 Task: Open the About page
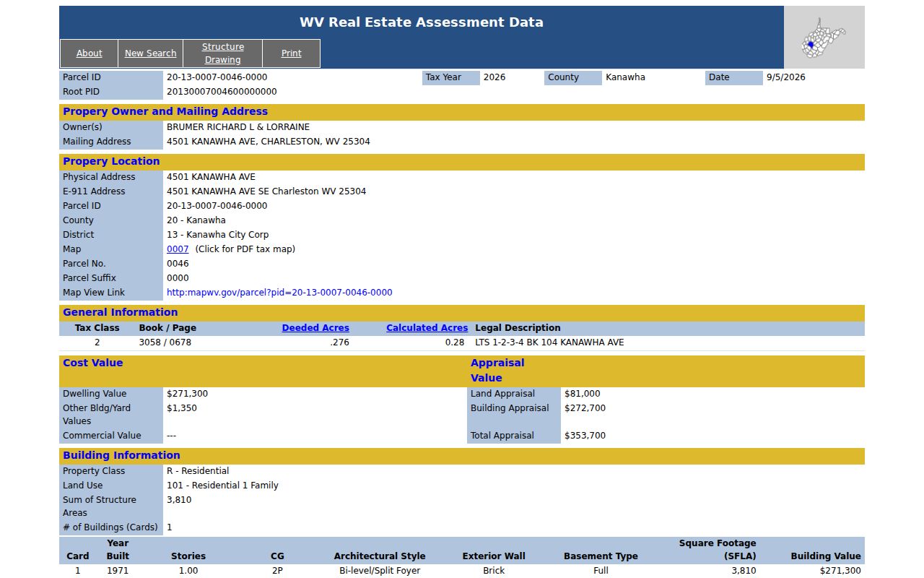tap(89, 53)
